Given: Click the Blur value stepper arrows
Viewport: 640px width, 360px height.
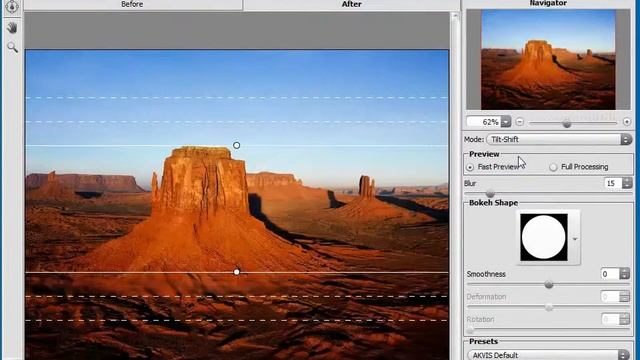Looking at the screenshot, I should (x=627, y=183).
